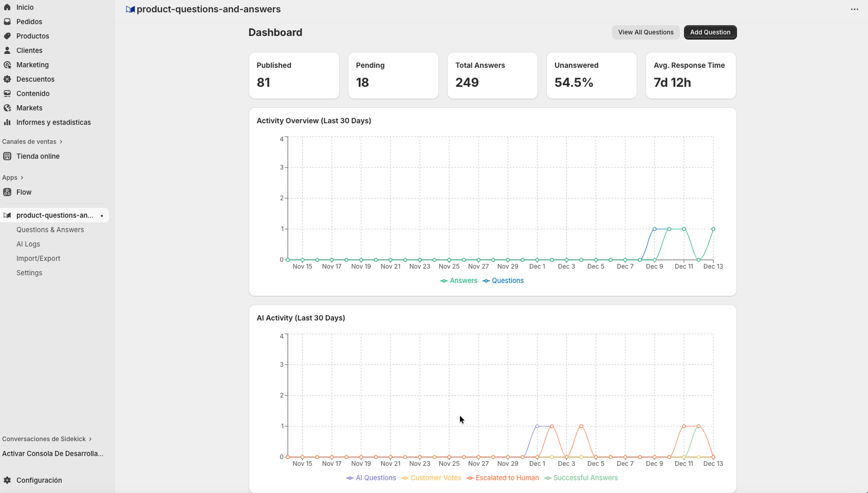Expand Conversaciones de Sidekick section
The image size is (868, 493).
point(90,439)
